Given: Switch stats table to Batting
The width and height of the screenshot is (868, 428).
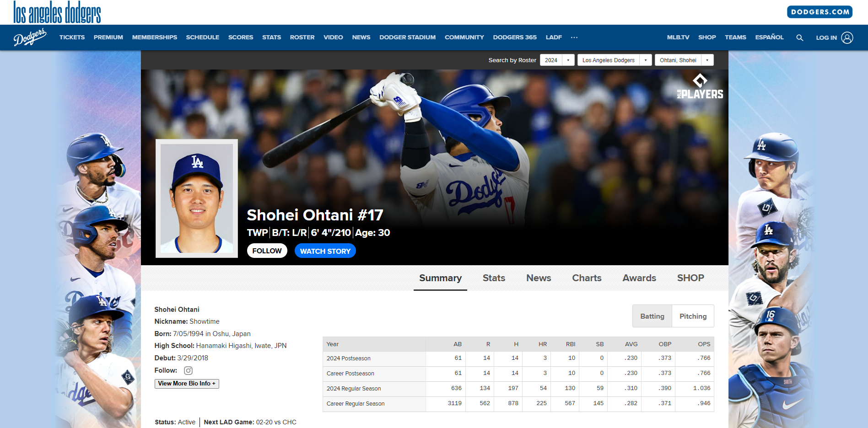Looking at the screenshot, I should tap(652, 316).
